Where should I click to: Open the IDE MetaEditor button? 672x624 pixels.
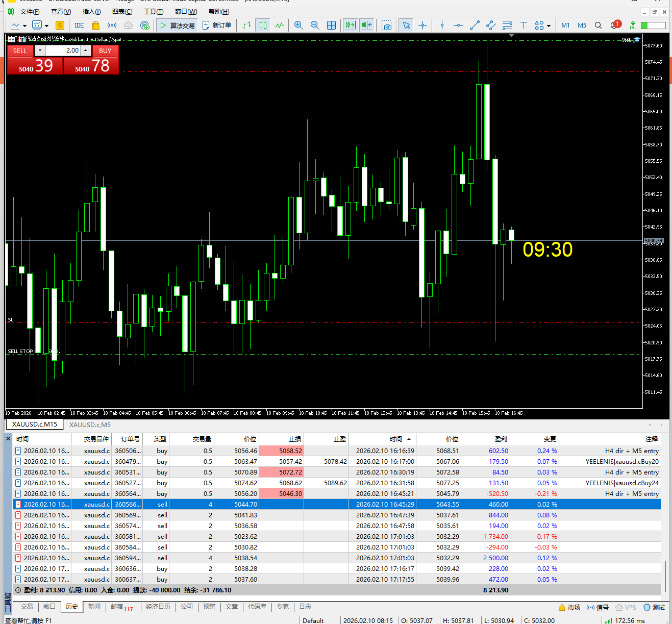[x=79, y=25]
